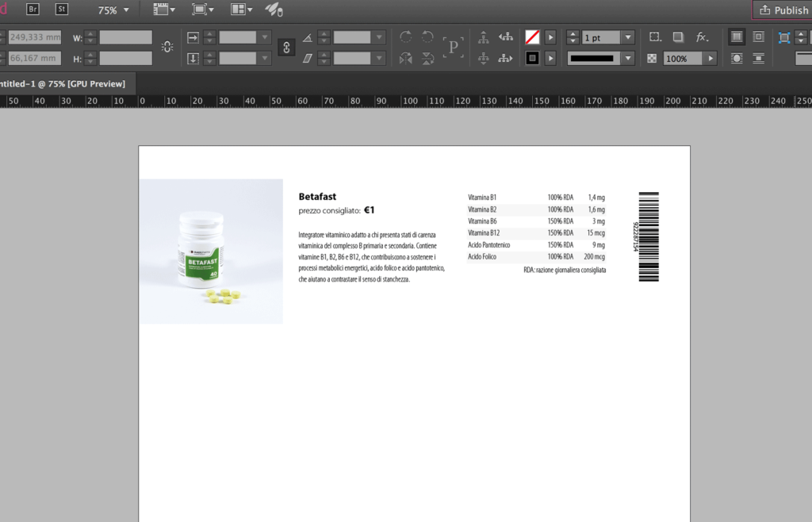Click the Select Previous Object icon
This screenshot has height=522, width=812.
pos(506,36)
